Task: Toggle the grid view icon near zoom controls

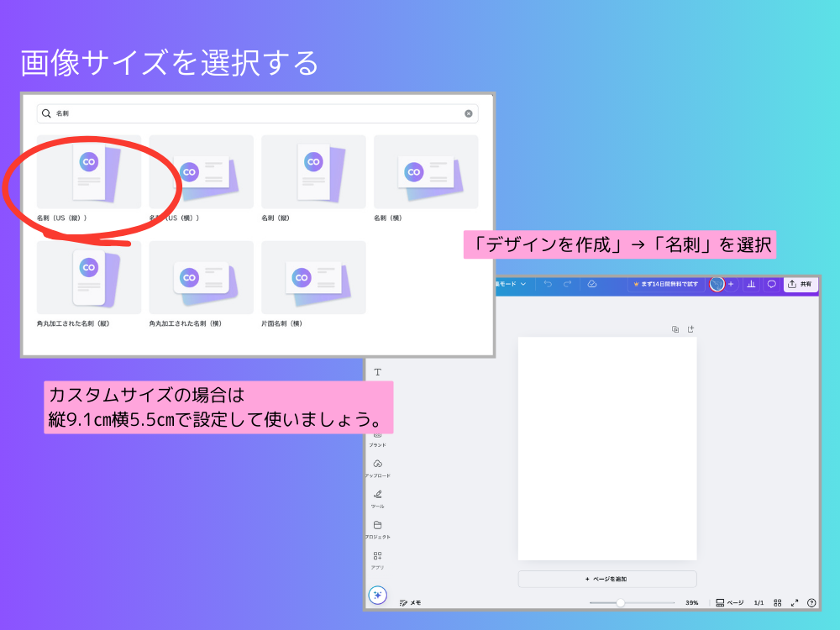Action: tap(778, 601)
